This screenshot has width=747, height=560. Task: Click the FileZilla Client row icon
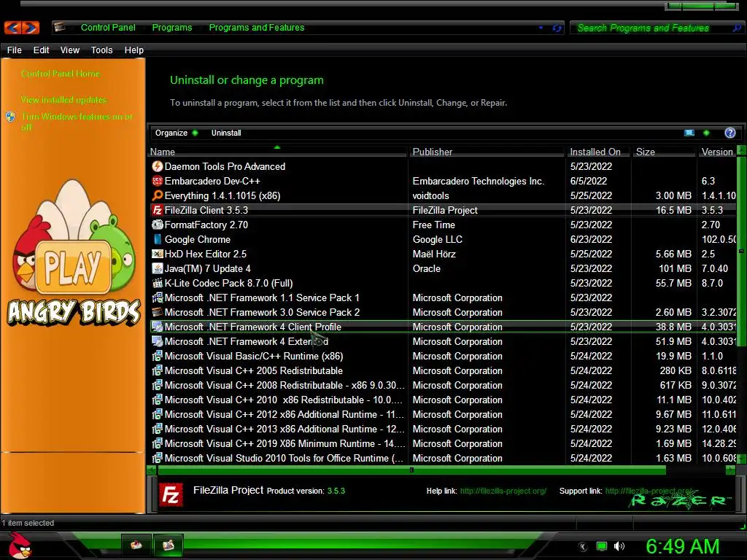point(158,210)
